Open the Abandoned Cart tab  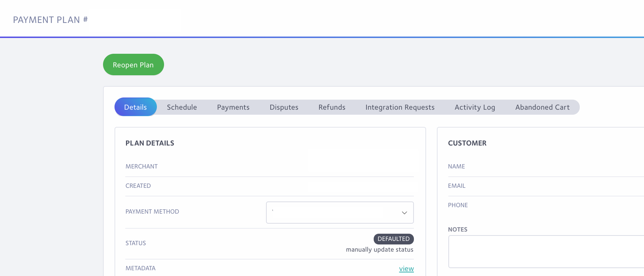[x=542, y=107]
